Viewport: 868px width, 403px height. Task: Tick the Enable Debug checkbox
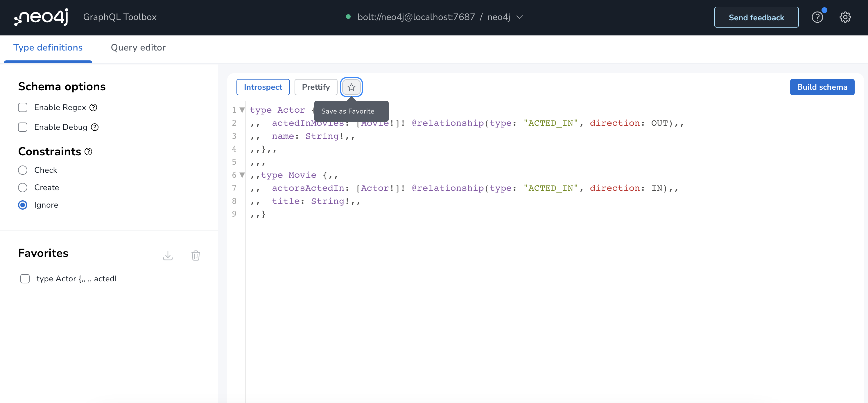coord(23,127)
